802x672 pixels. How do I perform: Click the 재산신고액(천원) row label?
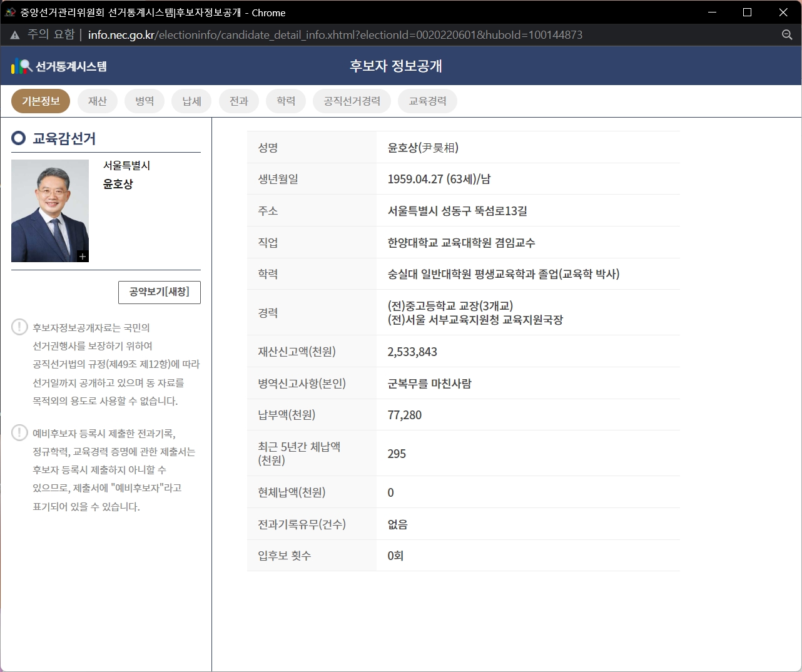coord(297,352)
